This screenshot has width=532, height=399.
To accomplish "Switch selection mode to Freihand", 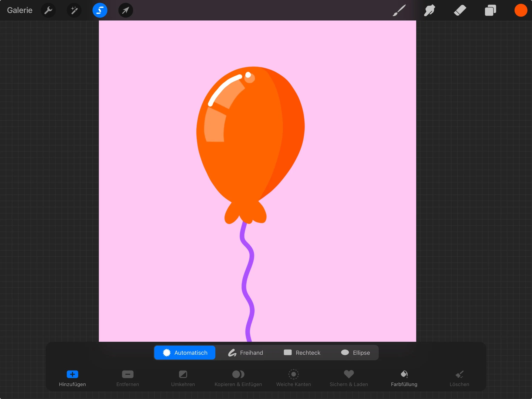I will pos(246,353).
